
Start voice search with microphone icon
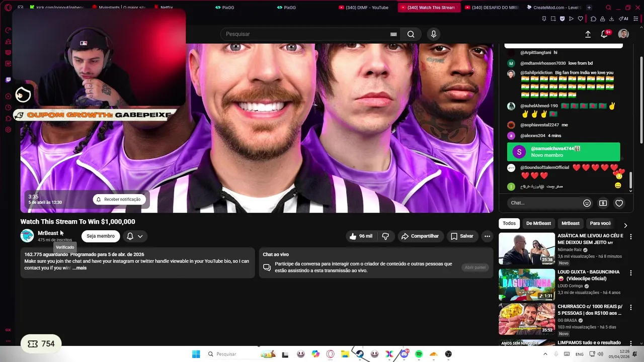click(434, 34)
